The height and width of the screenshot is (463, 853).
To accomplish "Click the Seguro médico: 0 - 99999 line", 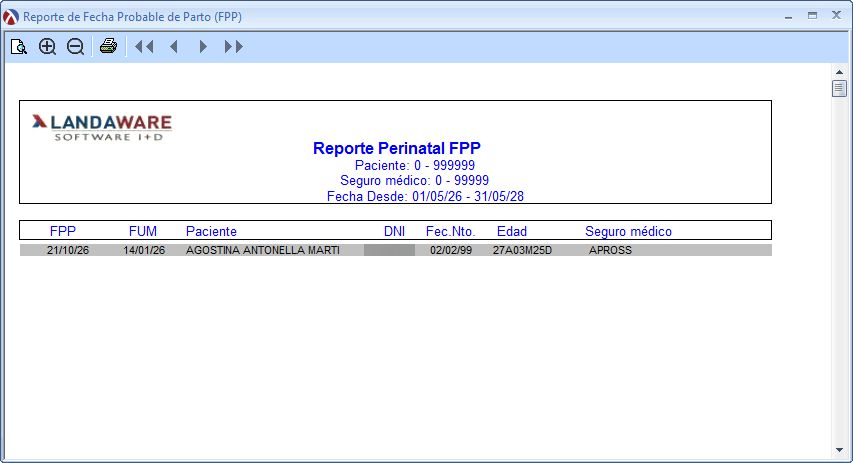I will click(x=415, y=181).
